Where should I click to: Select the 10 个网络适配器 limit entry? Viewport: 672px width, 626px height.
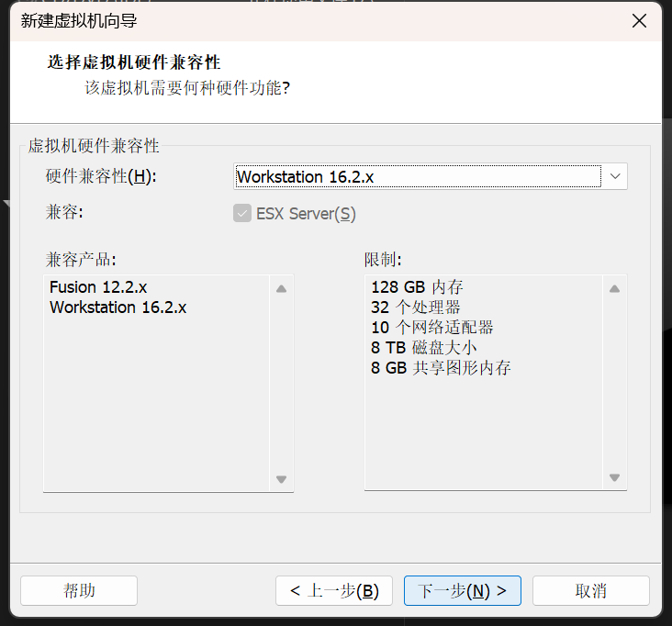(x=432, y=328)
